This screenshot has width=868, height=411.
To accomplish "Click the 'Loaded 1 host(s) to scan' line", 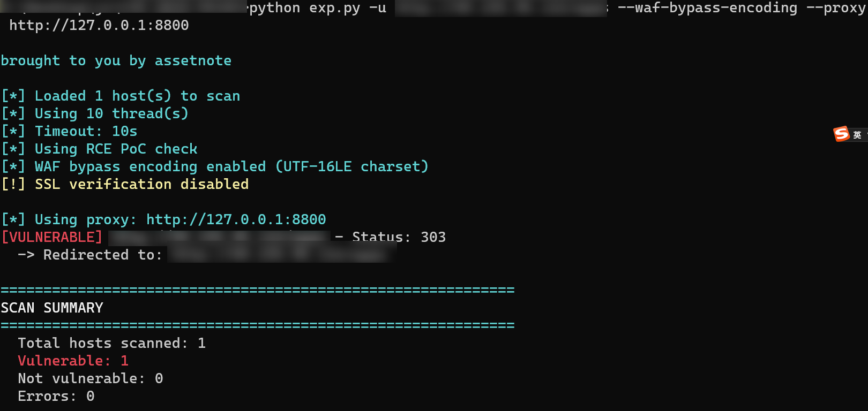I will [x=121, y=96].
